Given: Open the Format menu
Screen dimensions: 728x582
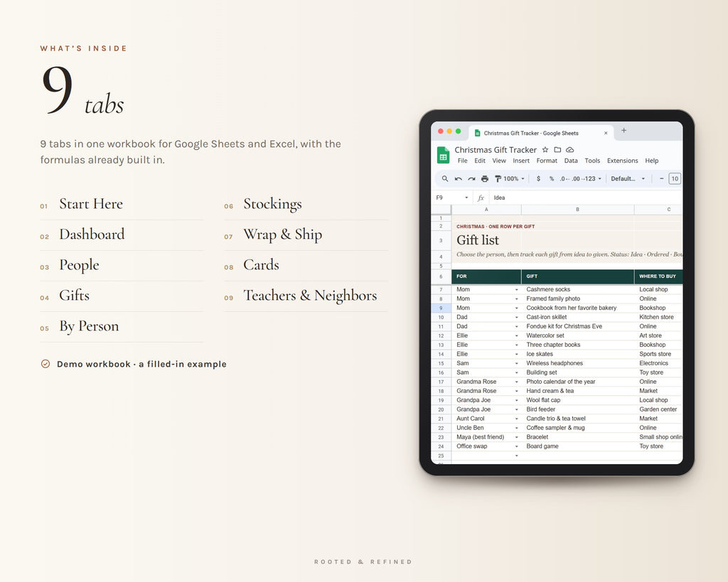Looking at the screenshot, I should pos(547,161).
